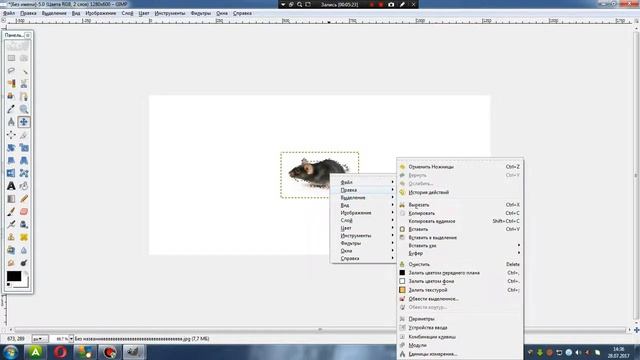Image resolution: width=640 pixels, height=360 pixels.
Task: Select the Text tool (letter A)
Action: click(11, 186)
